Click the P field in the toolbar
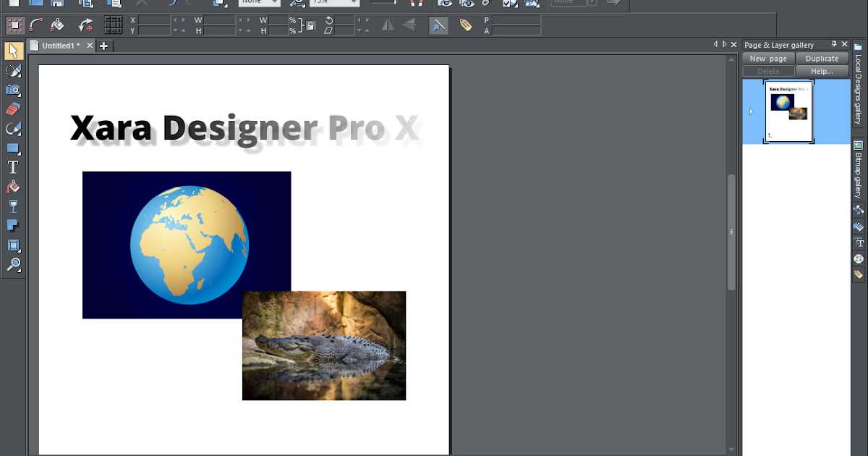 point(516,20)
